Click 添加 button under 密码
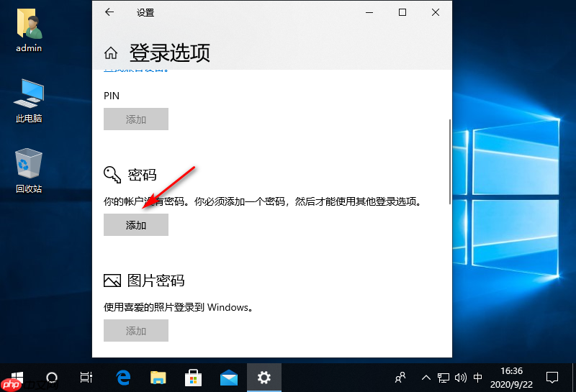Image resolution: width=576 pixels, height=392 pixels. (x=136, y=225)
